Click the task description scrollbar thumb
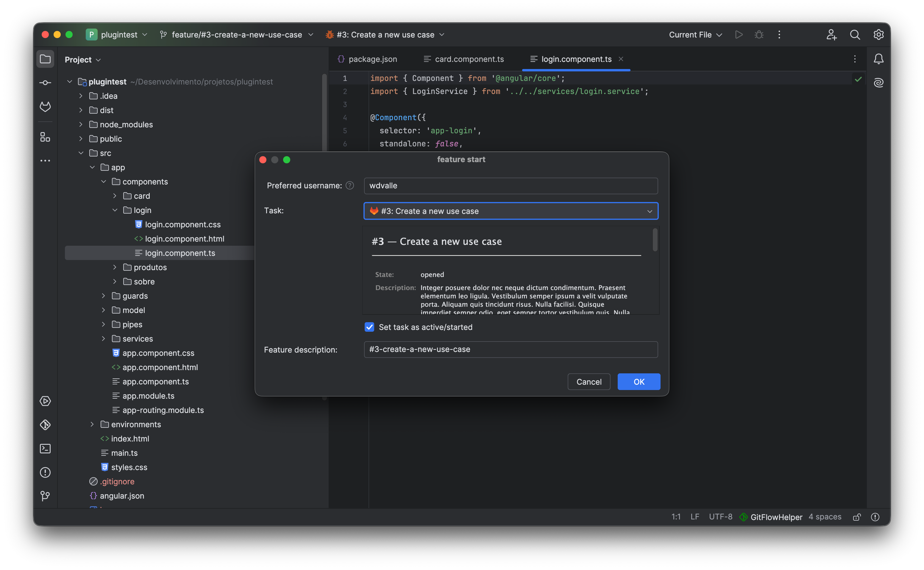The width and height of the screenshot is (924, 570). click(x=655, y=239)
